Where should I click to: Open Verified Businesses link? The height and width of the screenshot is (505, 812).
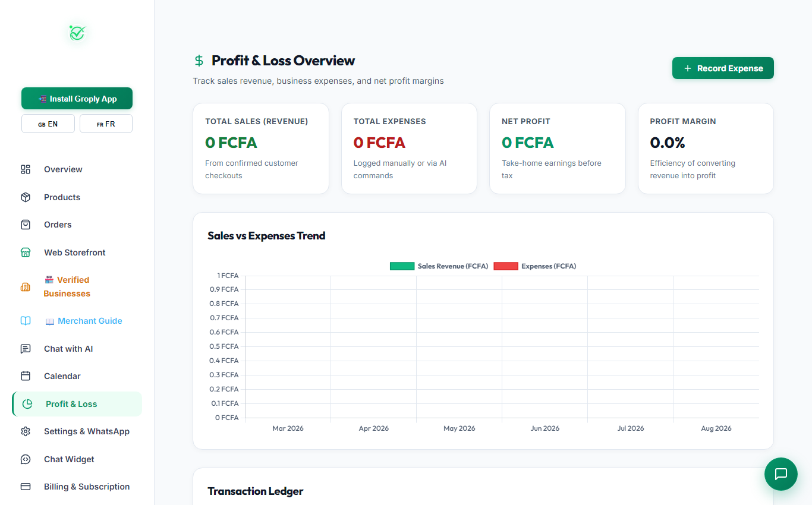click(77, 287)
